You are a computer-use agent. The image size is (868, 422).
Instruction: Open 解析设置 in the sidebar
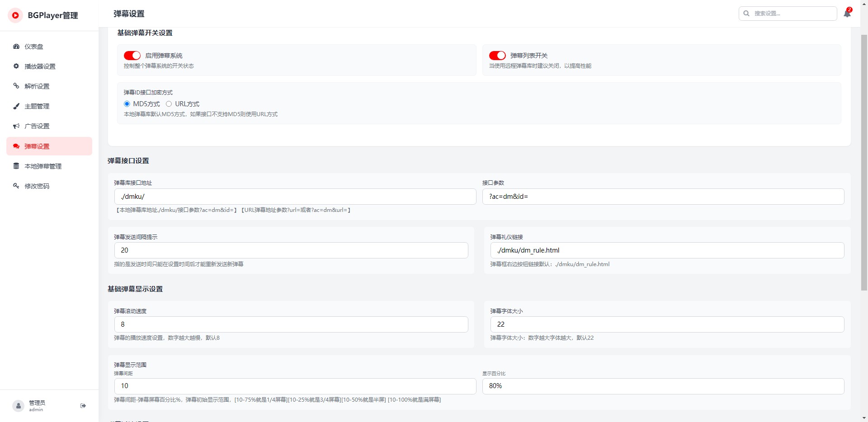(37, 86)
